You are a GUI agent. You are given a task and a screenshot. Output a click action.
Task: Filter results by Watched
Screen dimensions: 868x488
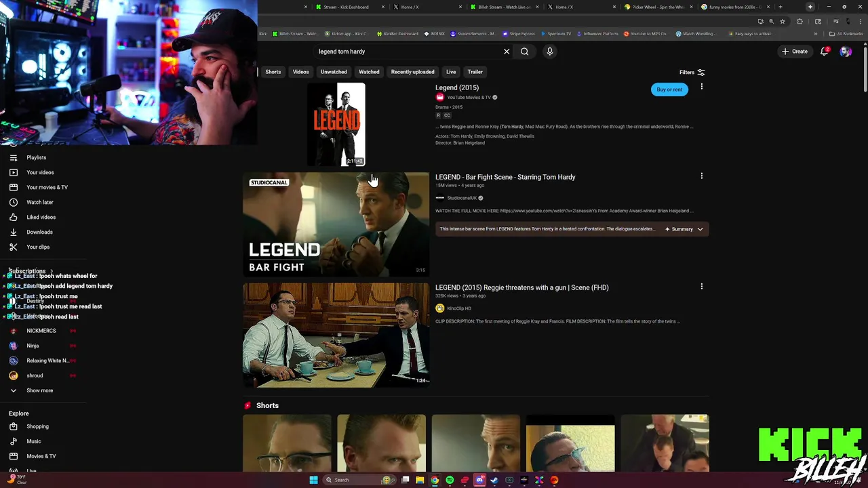point(369,72)
